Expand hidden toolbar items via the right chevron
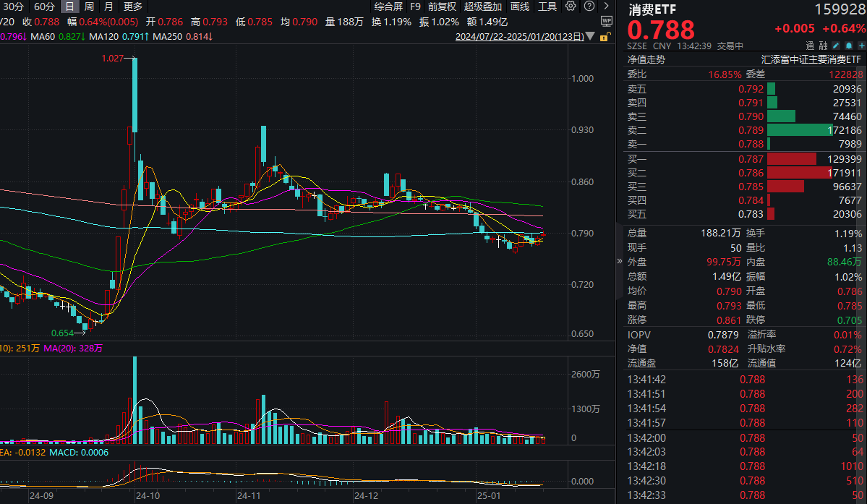This screenshot has width=867, height=504. pos(606,6)
